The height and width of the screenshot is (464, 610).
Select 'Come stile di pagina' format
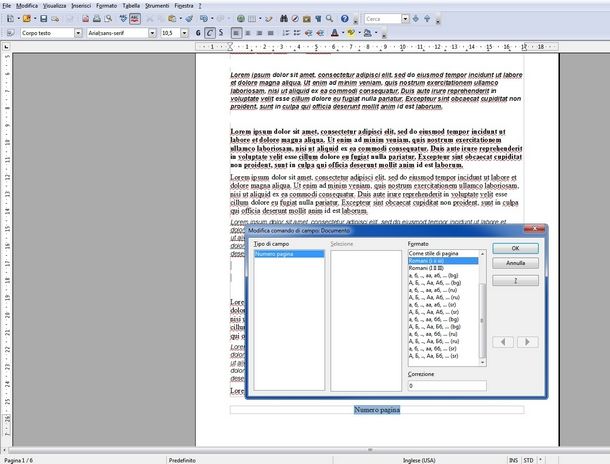coord(443,253)
